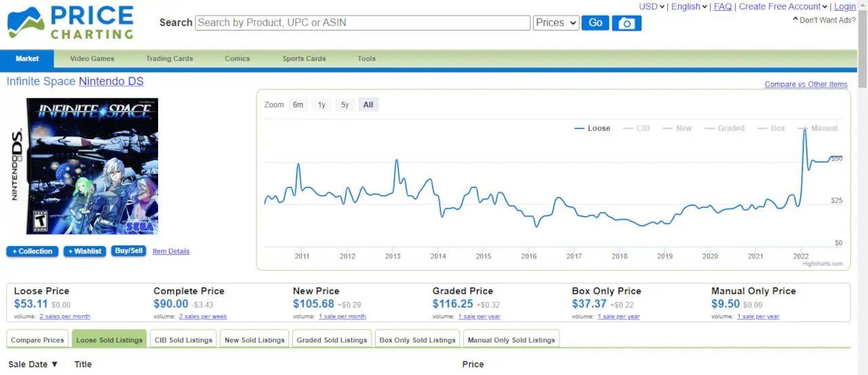The width and height of the screenshot is (868, 375).
Task: Open the USD currency dropdown
Action: 652,7
